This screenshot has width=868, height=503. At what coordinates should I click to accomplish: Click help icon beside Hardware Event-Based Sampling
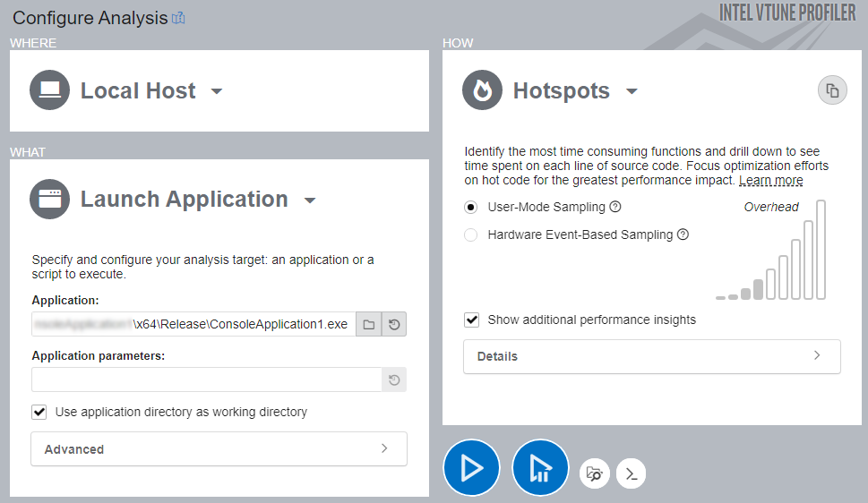tap(683, 234)
